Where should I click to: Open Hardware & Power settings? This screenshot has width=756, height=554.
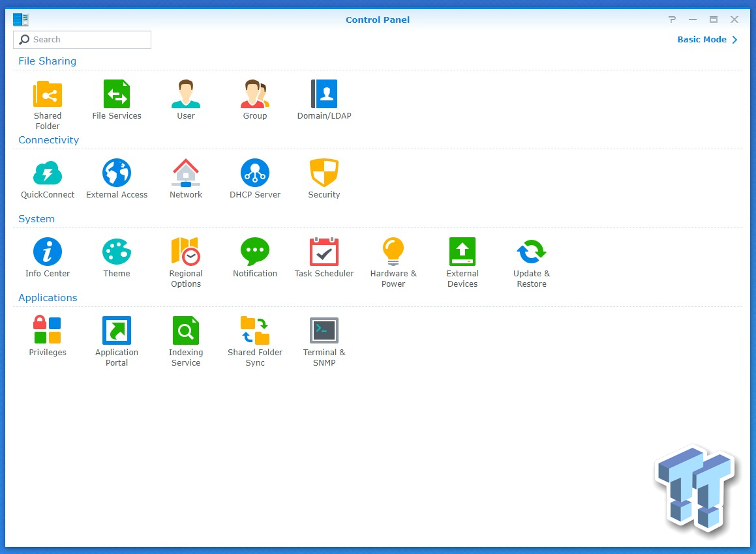pyautogui.click(x=393, y=252)
